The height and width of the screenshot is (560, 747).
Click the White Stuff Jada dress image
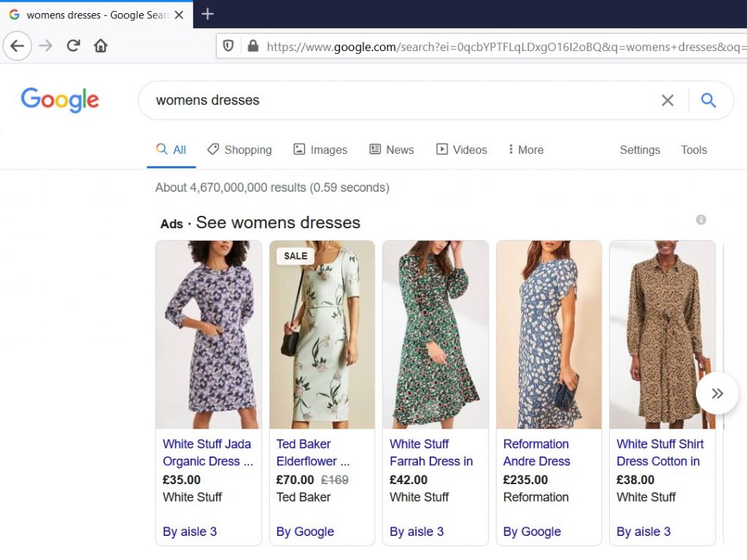click(x=208, y=334)
